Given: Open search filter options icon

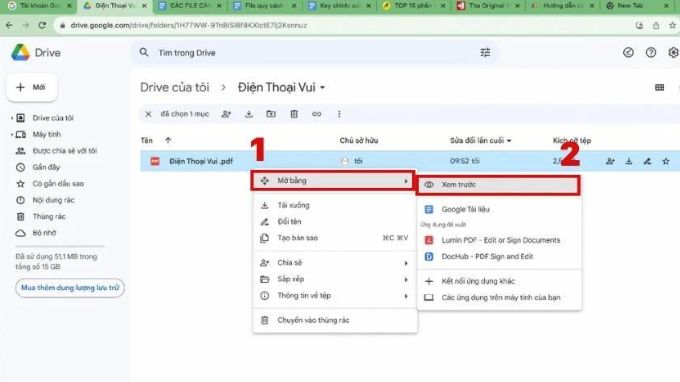Looking at the screenshot, I should tap(485, 52).
